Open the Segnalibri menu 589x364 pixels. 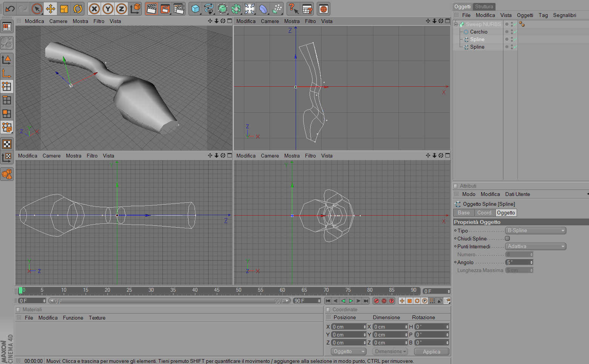(x=564, y=15)
